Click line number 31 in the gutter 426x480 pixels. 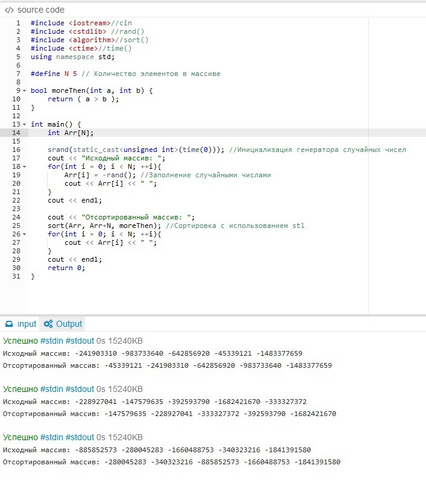tap(16, 276)
